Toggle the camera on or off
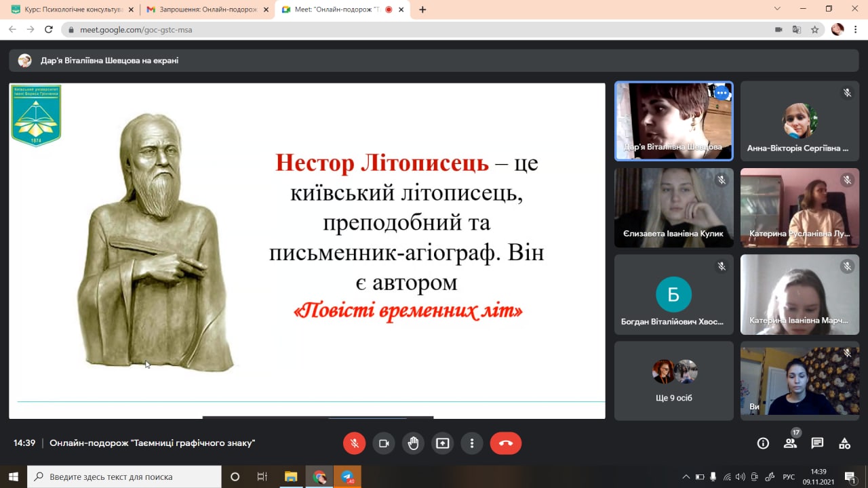Viewport: 868px width, 488px height. 383,443
